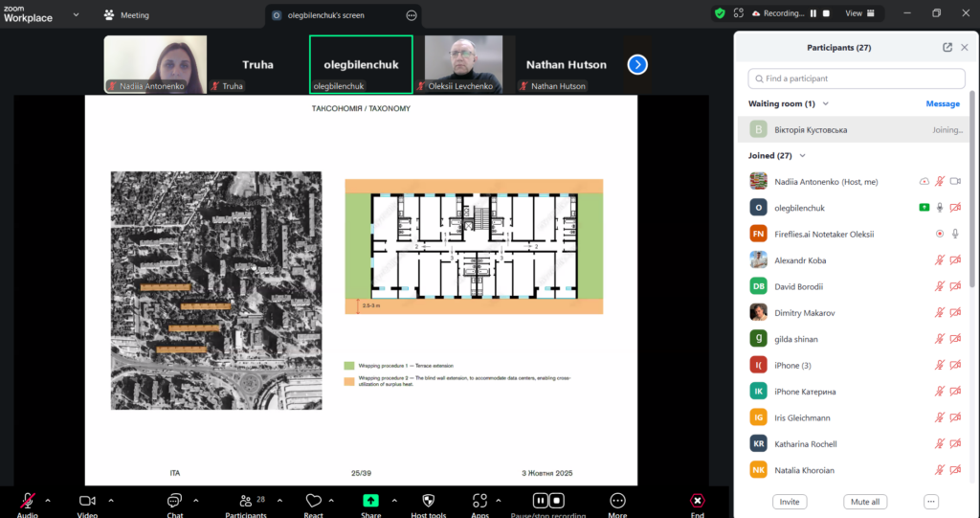Click the green encryption shield icon
This screenshot has height=518, width=980.
pyautogui.click(x=720, y=13)
